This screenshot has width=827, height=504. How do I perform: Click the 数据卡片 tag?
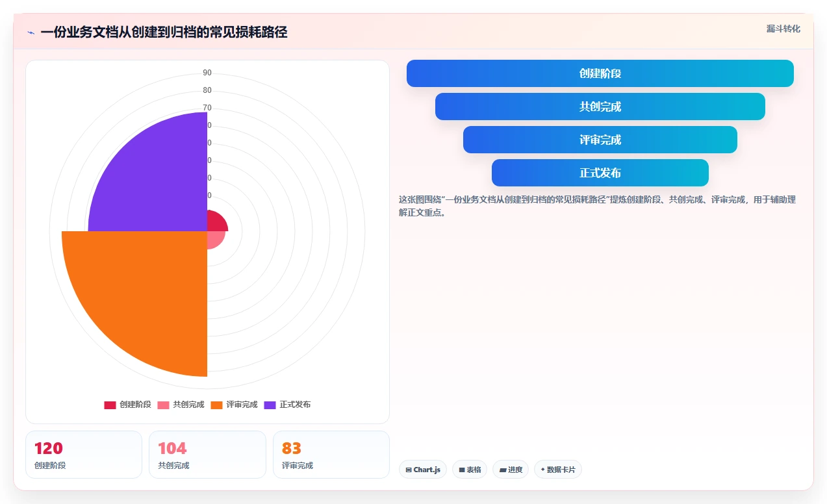558,470
